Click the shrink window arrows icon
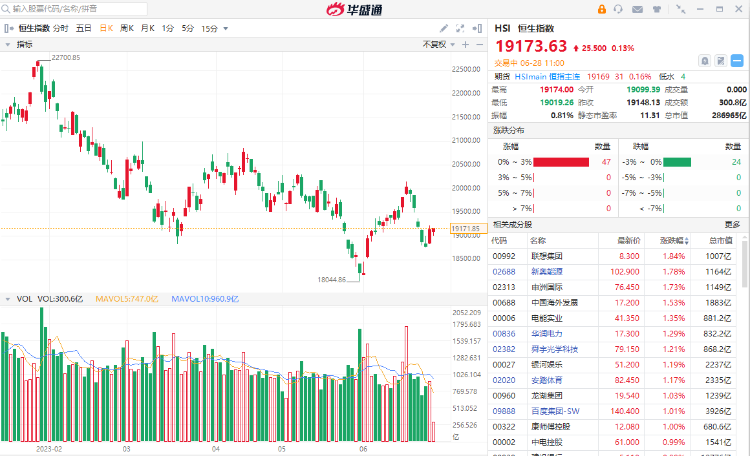The image size is (750, 456). [680, 9]
